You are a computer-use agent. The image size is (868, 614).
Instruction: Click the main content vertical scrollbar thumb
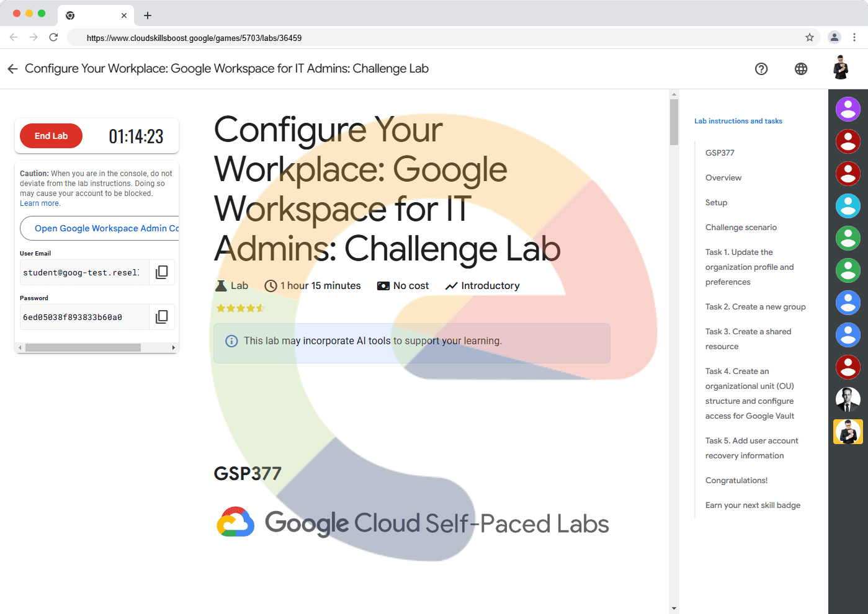point(674,122)
